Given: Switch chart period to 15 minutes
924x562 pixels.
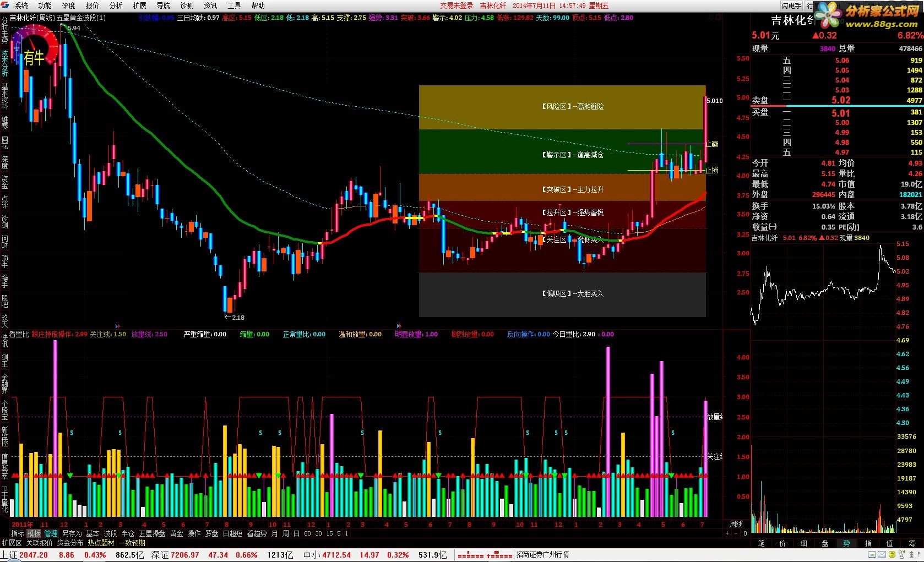Looking at the screenshot, I should pyautogui.click(x=329, y=533).
